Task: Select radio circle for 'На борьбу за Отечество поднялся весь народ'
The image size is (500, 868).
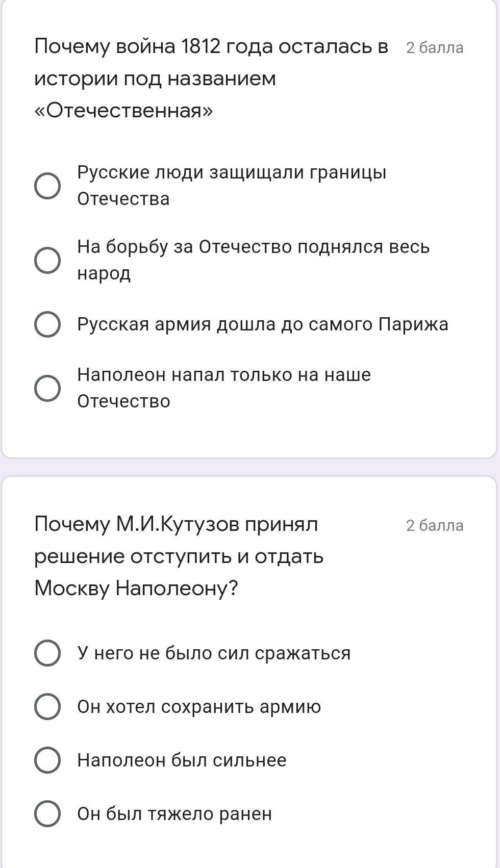Action: pos(47,260)
